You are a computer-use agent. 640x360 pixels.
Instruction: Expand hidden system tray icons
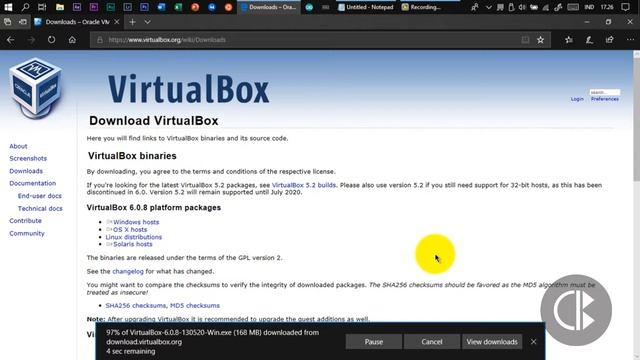(x=489, y=7)
